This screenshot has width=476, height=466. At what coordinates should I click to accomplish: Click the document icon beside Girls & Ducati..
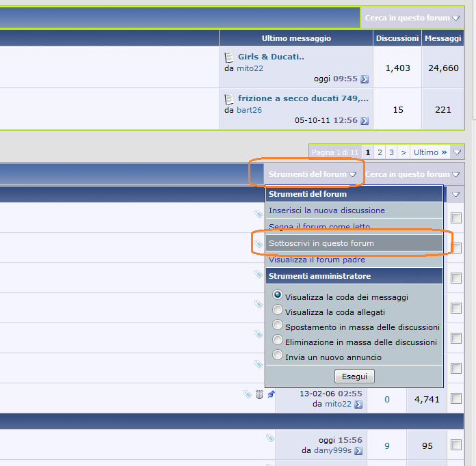(229, 57)
